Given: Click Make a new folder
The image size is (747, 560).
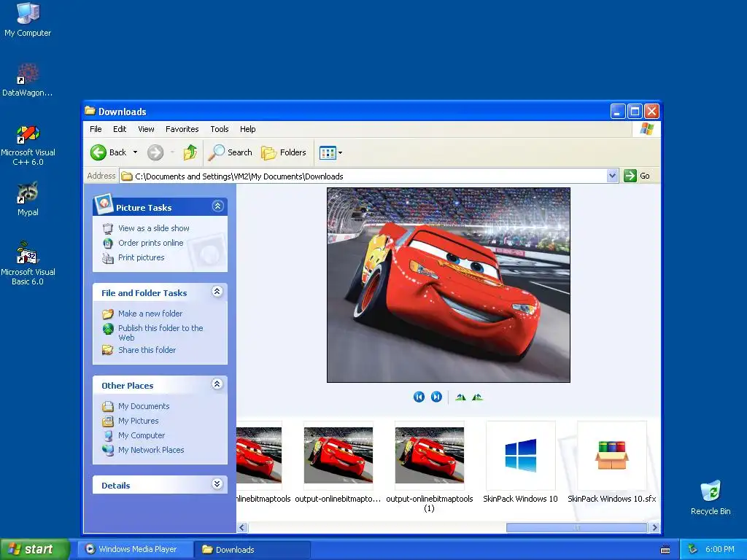Looking at the screenshot, I should coord(150,314).
